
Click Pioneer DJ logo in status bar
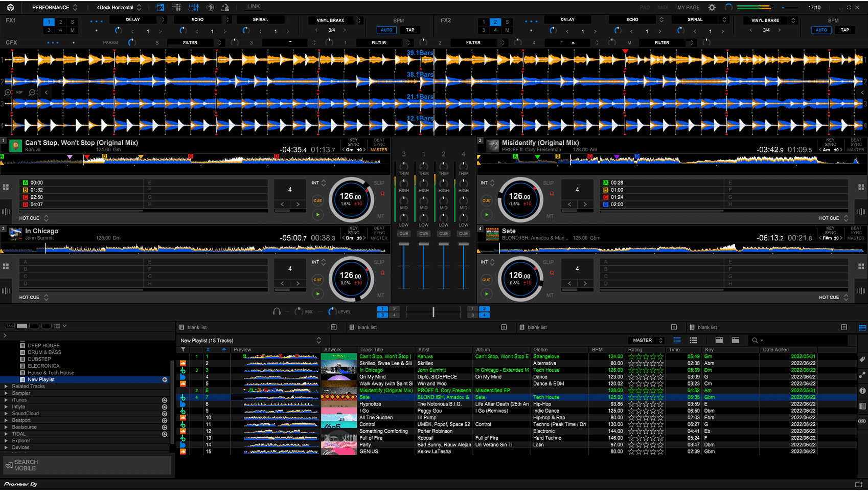pos(21,484)
